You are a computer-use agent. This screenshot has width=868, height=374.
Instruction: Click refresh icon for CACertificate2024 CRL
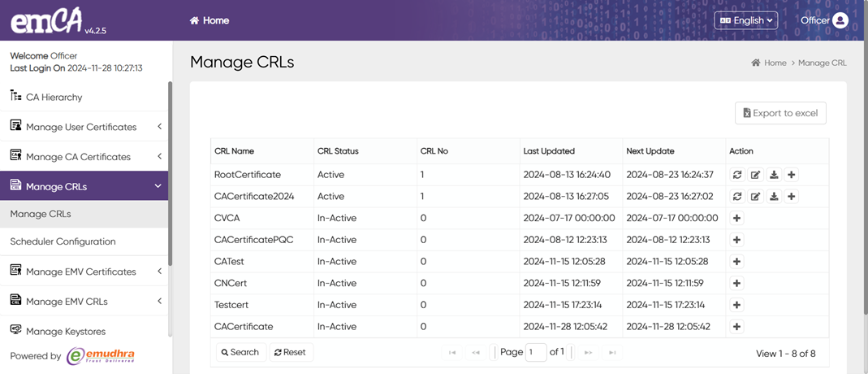tap(737, 197)
